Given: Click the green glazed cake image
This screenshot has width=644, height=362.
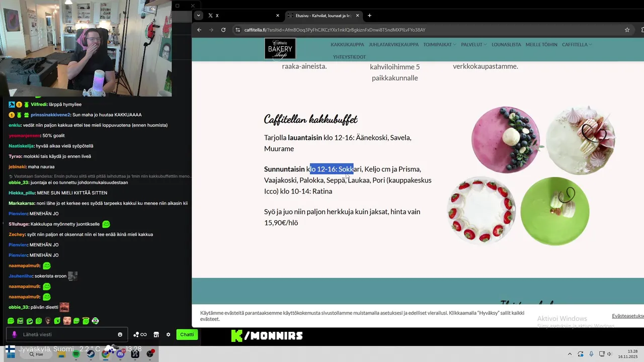Looking at the screenshot, I should [554, 211].
